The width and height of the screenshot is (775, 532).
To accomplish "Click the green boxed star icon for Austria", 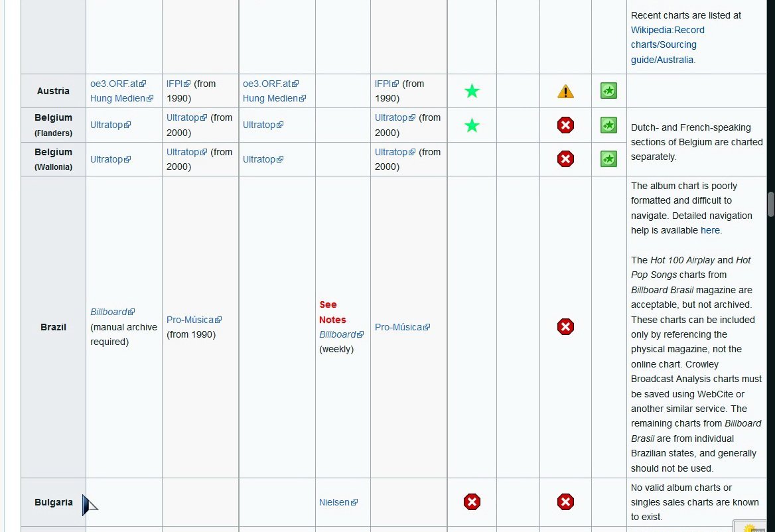I will pyautogui.click(x=608, y=91).
